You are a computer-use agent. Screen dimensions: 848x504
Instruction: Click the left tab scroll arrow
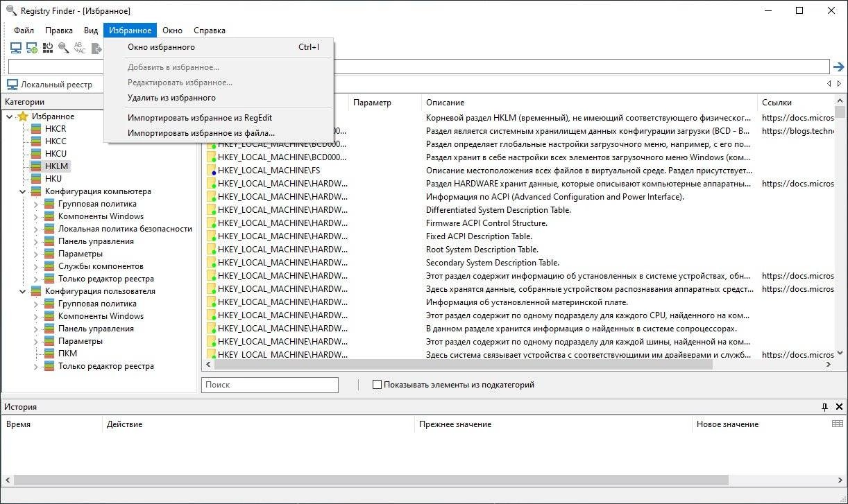click(829, 84)
